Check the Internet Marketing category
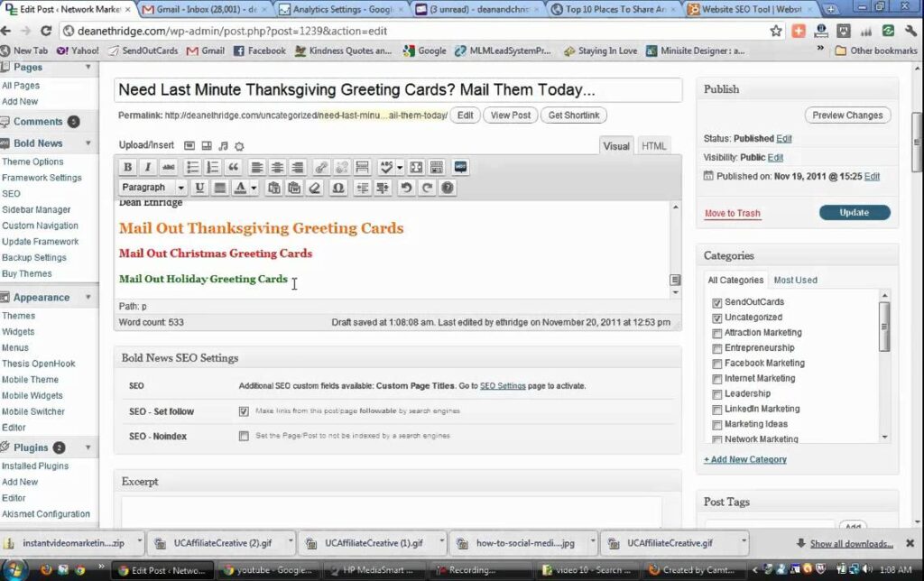This screenshot has width=924, height=581. [x=717, y=380]
